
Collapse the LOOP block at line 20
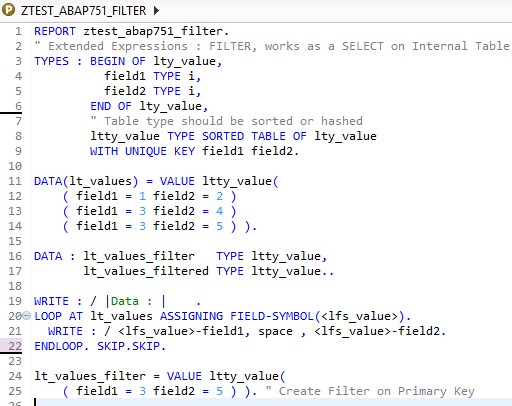[27, 315]
